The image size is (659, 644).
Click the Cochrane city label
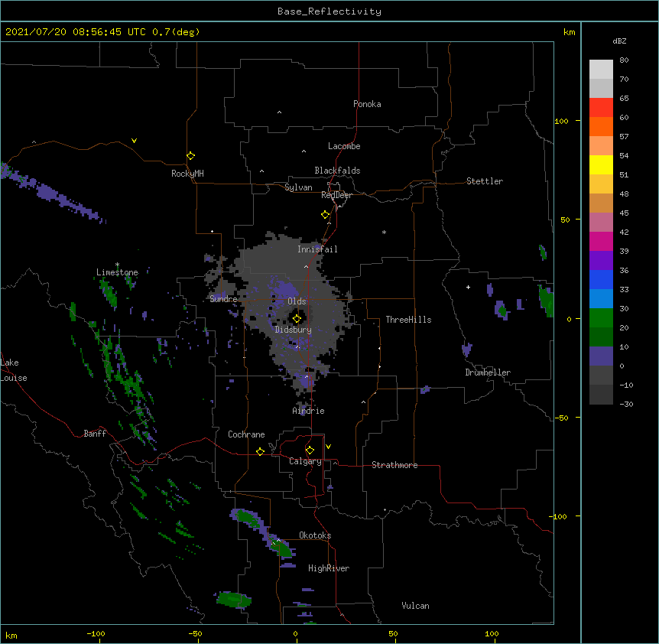(x=246, y=434)
